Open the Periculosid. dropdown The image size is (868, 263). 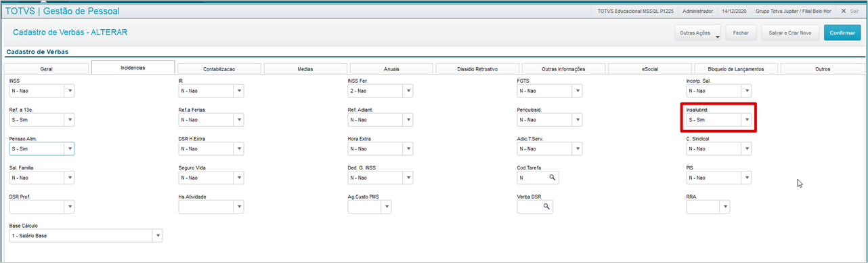pos(577,120)
